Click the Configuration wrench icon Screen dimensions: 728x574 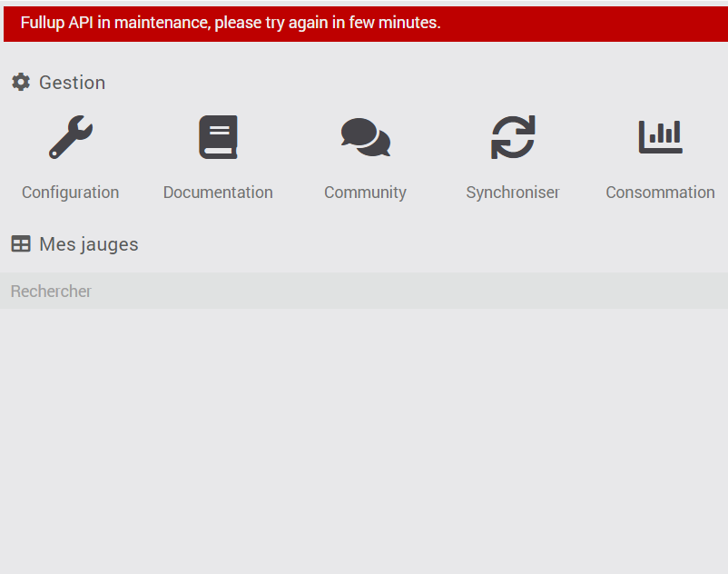coord(71,137)
